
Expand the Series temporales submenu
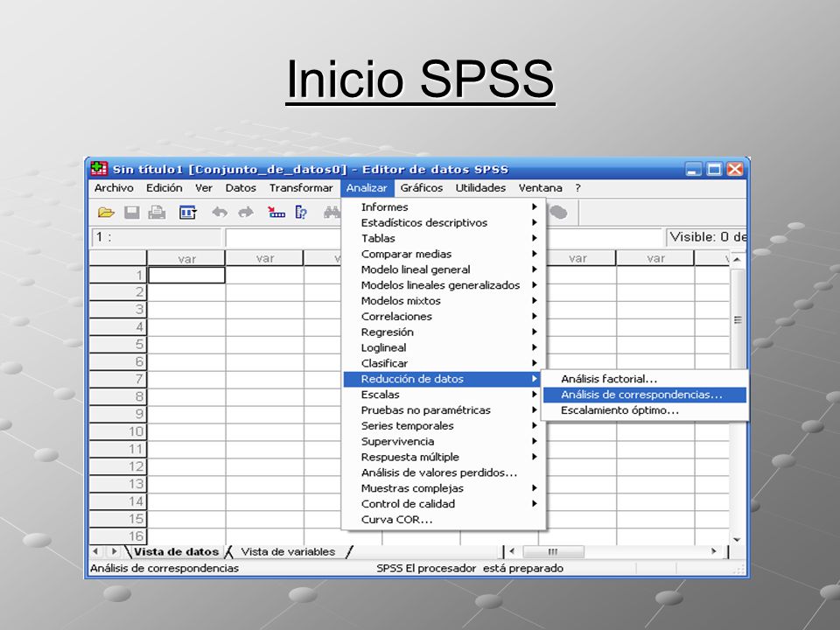(444, 425)
